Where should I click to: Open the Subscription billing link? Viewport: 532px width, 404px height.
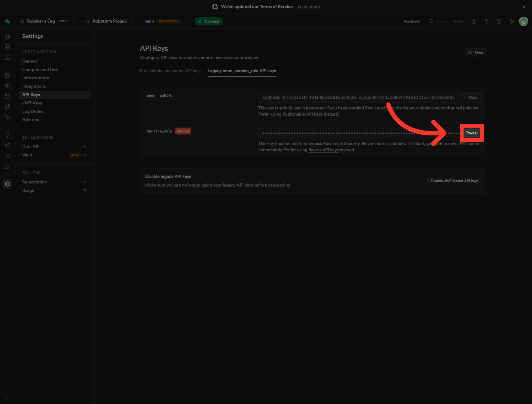[55, 182]
